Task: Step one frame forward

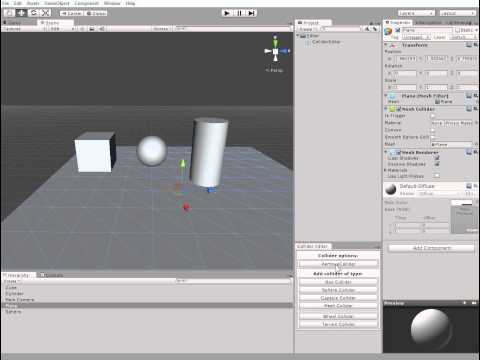Action: 251,13
